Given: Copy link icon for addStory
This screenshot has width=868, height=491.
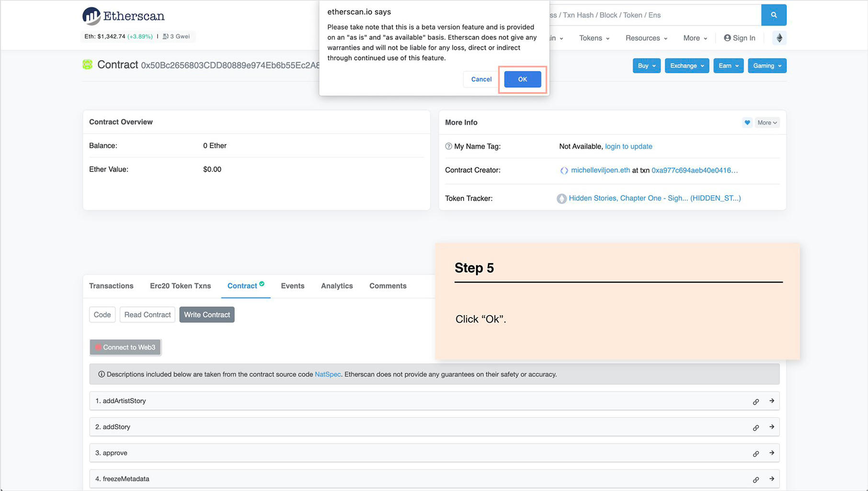Looking at the screenshot, I should (756, 427).
